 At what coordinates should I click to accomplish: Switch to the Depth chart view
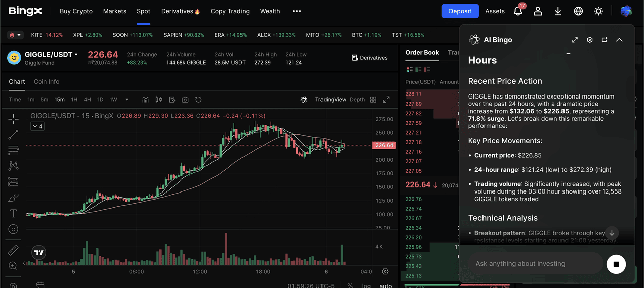click(x=357, y=100)
